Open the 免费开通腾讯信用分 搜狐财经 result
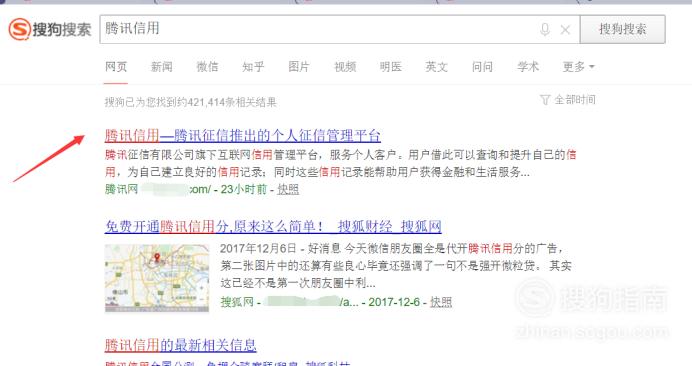 pyautogui.click(x=273, y=226)
